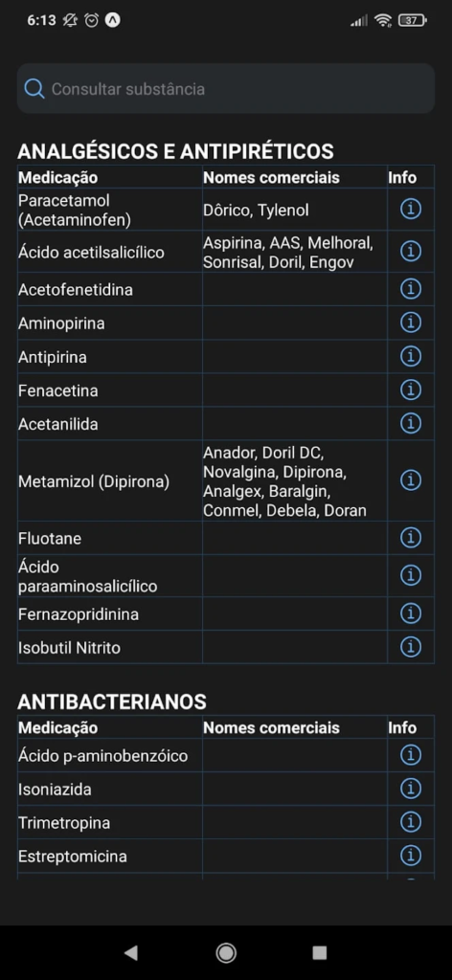
Task: View info for Antipirina
Action: point(411,357)
